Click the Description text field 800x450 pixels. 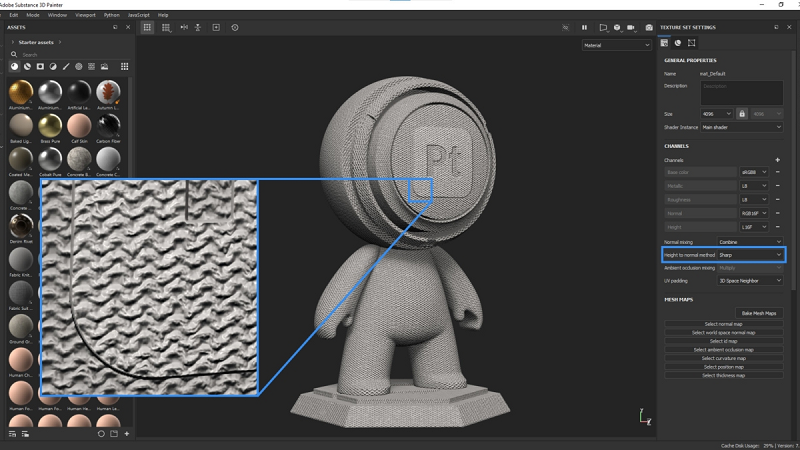[741, 92]
